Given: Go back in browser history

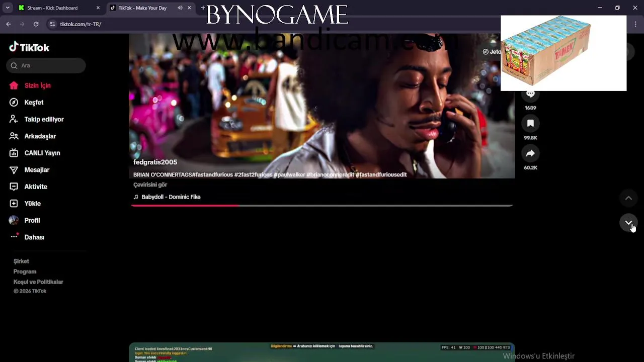Looking at the screenshot, I should point(9,24).
